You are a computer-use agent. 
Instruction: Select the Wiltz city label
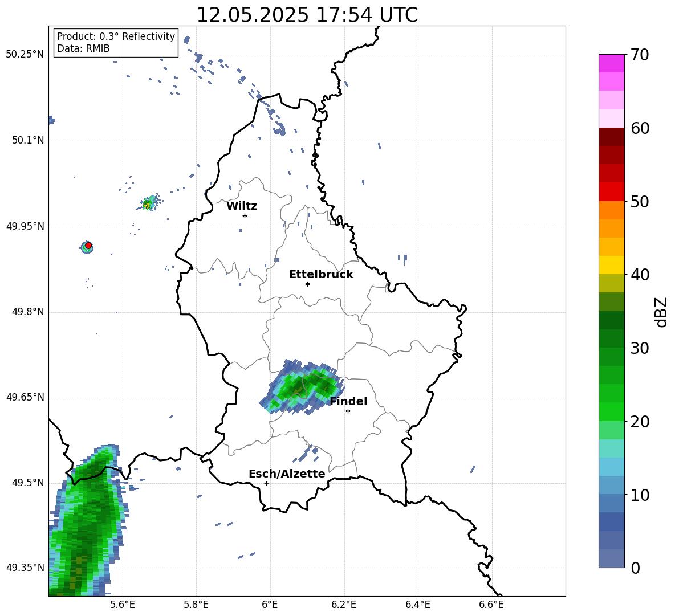pos(242,206)
